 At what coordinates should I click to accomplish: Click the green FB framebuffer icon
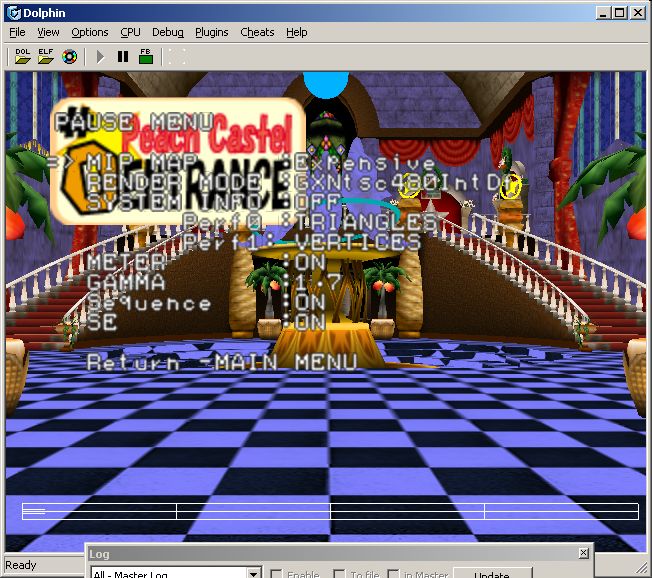(x=146, y=56)
